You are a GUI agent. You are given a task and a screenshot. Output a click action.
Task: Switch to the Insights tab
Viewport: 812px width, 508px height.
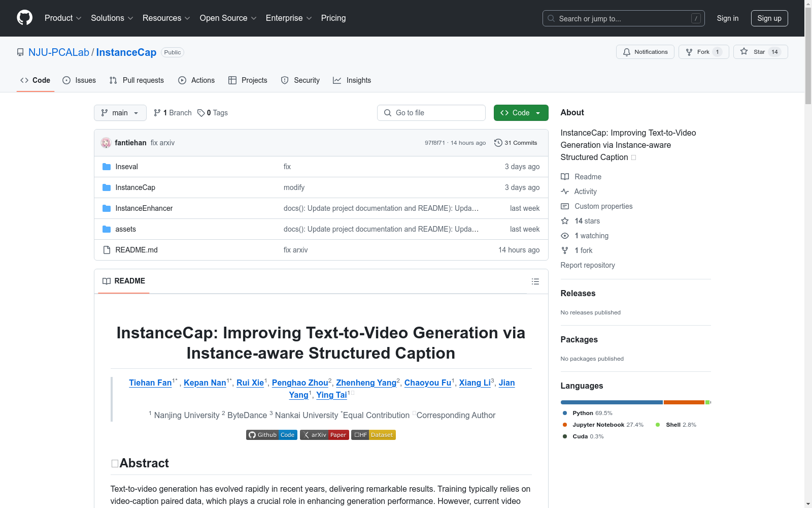[352, 80]
